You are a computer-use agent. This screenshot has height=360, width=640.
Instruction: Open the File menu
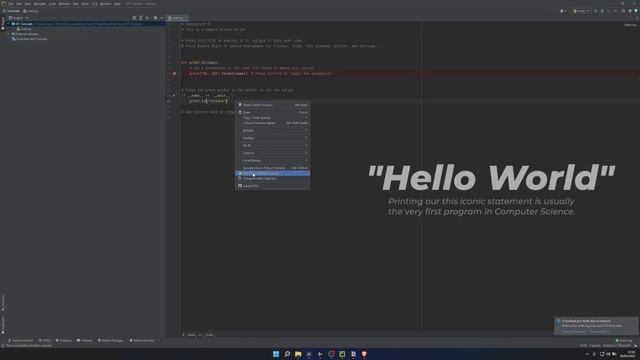point(11,4)
